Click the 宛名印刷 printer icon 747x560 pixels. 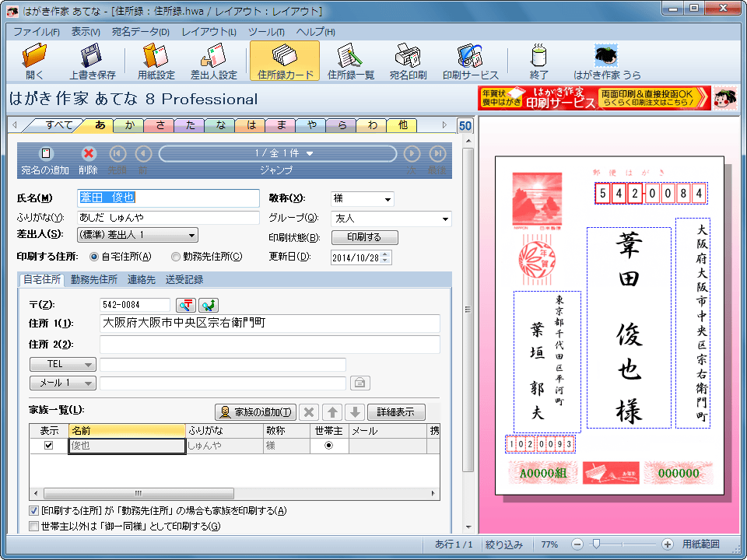[x=408, y=57]
